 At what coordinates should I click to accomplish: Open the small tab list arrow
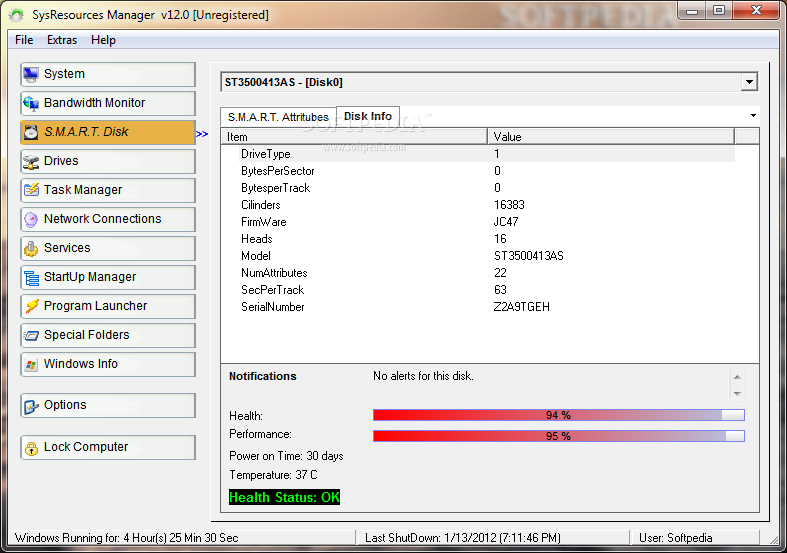pyautogui.click(x=753, y=116)
